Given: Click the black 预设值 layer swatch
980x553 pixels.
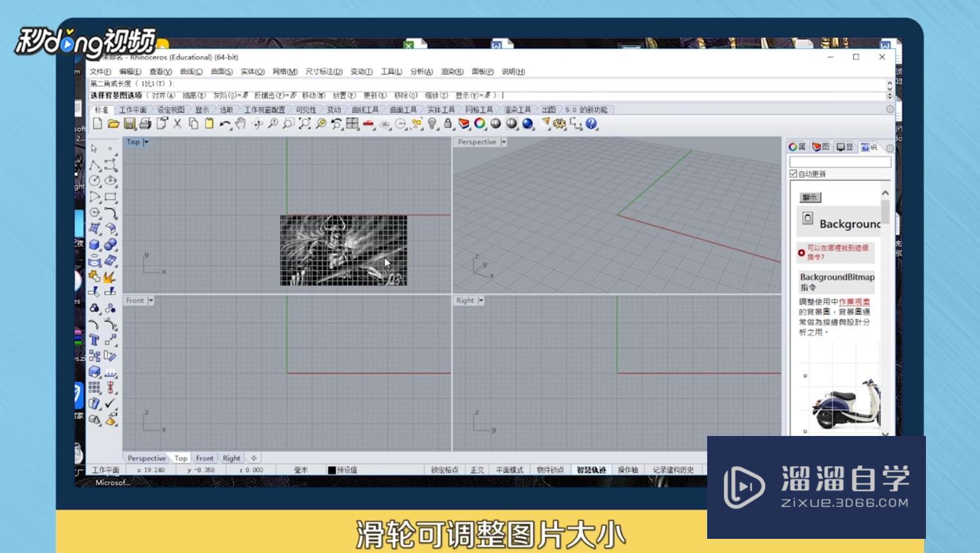Looking at the screenshot, I should (x=332, y=470).
